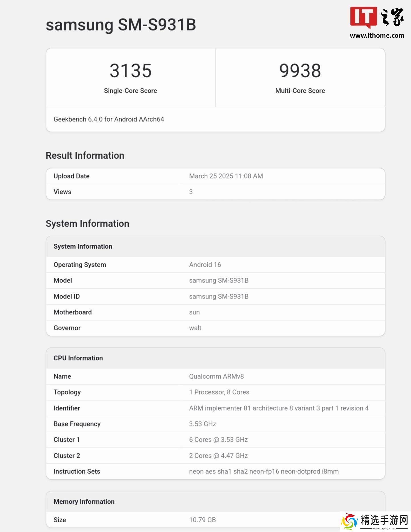This screenshot has width=411, height=532.
Task: Click the Geekbench 6.4.0 for Android AArch64 text
Action: (109, 119)
